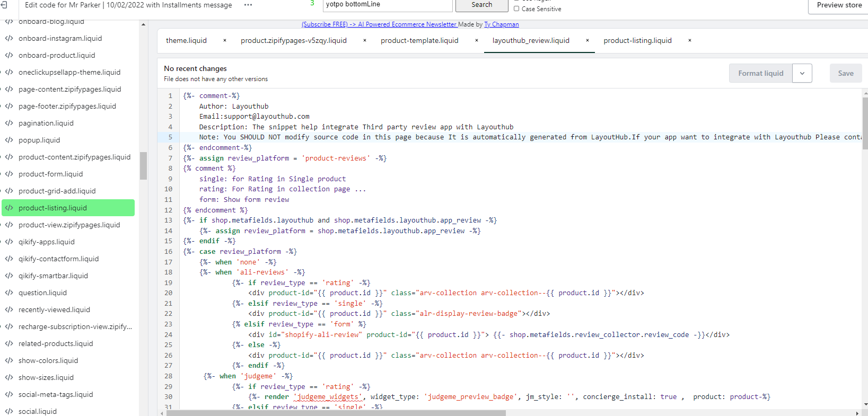Viewport: 868px width, 416px height.
Task: Open the three-dot more actions menu
Action: [x=248, y=5]
